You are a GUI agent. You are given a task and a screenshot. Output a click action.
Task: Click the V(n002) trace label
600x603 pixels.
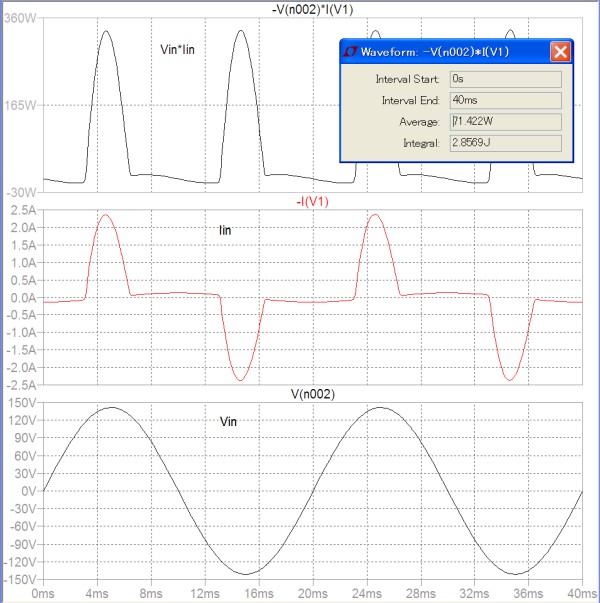[x=313, y=394]
